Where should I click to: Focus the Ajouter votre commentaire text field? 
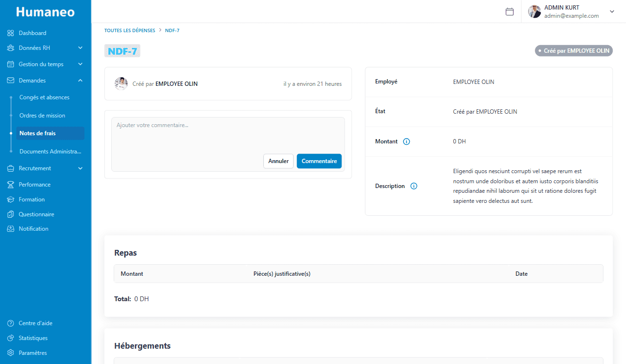pyautogui.click(x=228, y=134)
